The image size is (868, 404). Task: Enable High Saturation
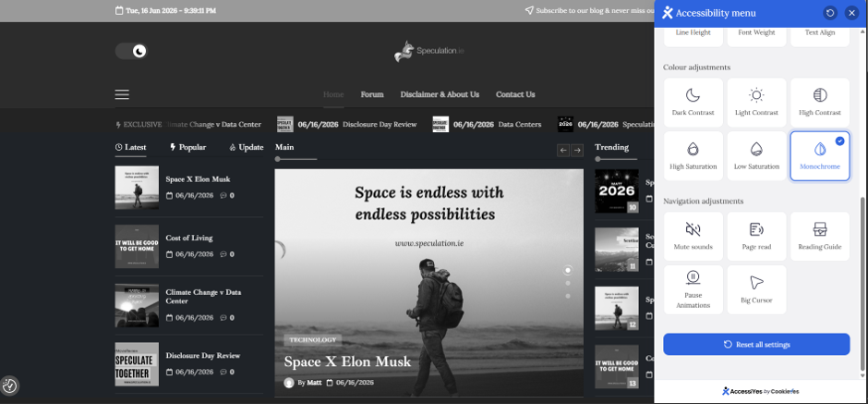coord(693,156)
